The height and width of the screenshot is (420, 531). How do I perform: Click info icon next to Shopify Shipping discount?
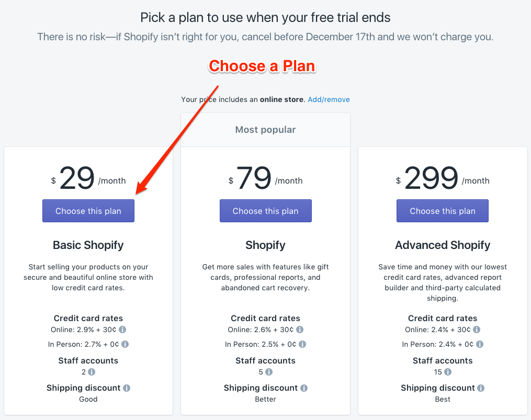click(x=304, y=388)
